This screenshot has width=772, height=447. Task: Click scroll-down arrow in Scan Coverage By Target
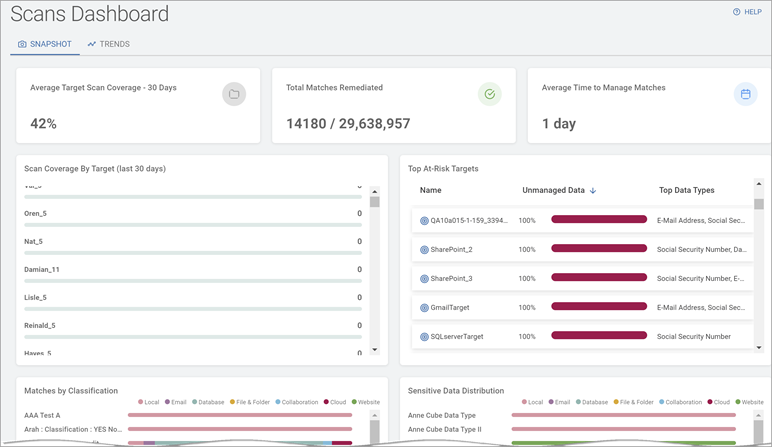click(375, 349)
